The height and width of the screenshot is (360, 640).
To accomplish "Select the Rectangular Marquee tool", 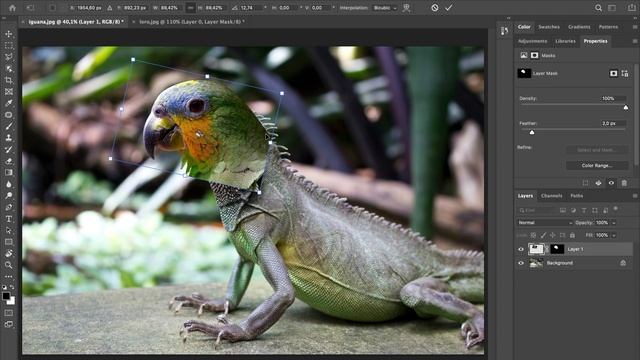I will (x=9, y=45).
